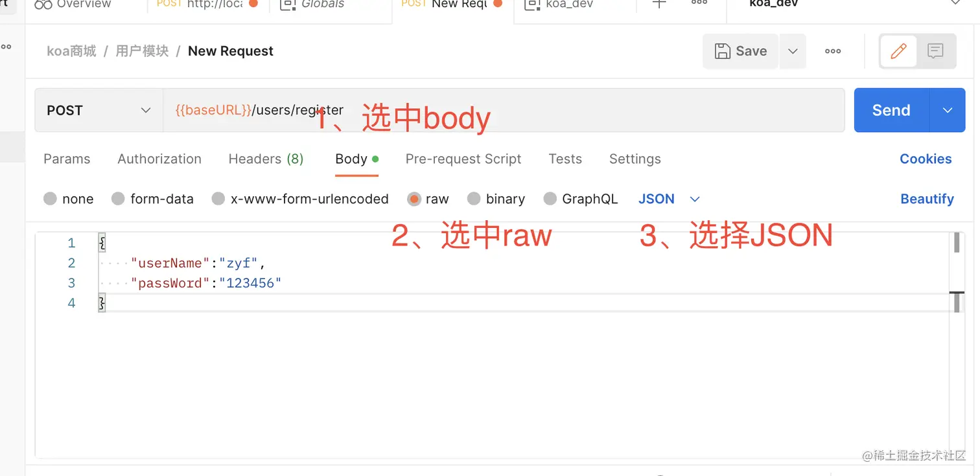Image resolution: width=980 pixels, height=476 pixels.
Task: Click the three-dots more options next to Save
Action: [833, 51]
